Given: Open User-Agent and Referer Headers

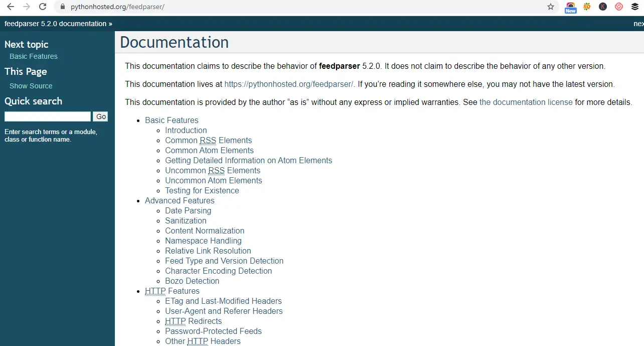Looking at the screenshot, I should [x=224, y=311].
